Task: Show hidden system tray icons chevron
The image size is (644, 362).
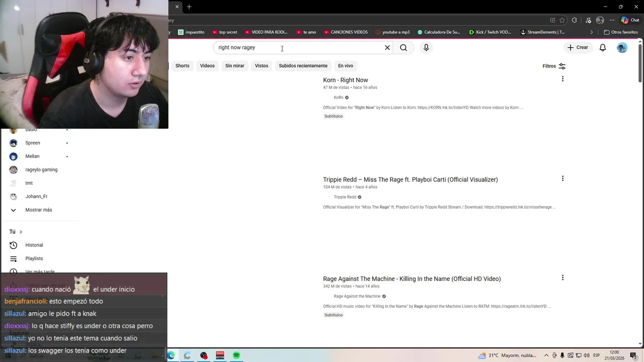Action: click(546, 355)
